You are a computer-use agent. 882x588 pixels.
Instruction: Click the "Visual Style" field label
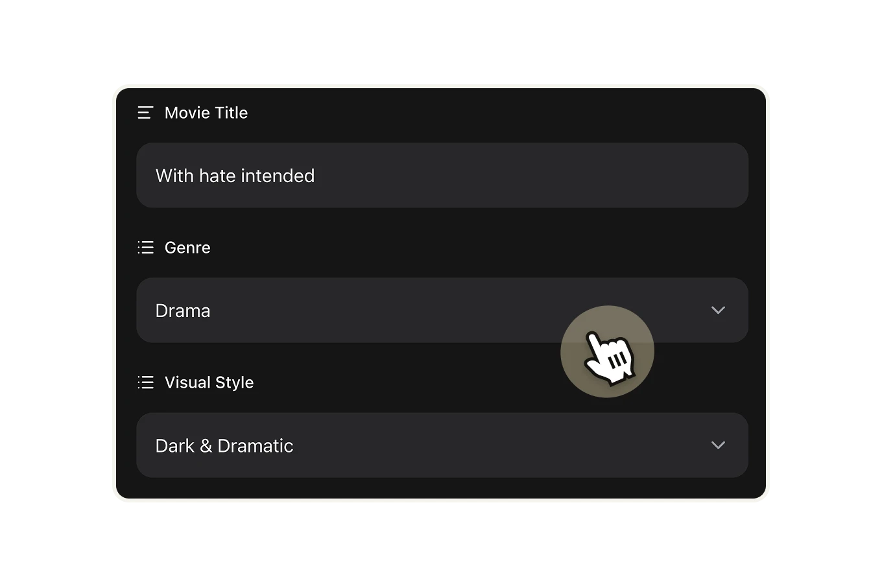pyautogui.click(x=209, y=382)
